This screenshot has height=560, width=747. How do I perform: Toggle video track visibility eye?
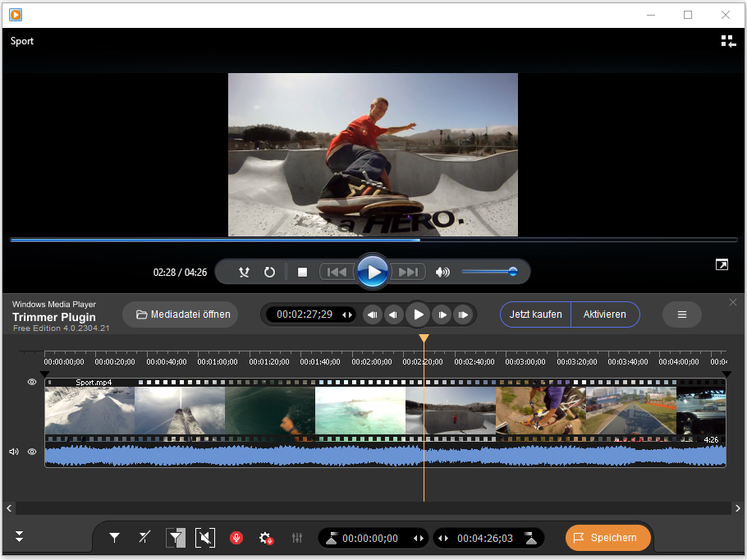tap(32, 382)
